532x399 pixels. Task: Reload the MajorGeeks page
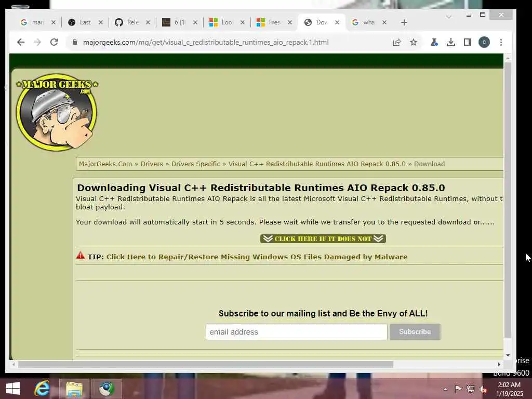pyautogui.click(x=54, y=42)
